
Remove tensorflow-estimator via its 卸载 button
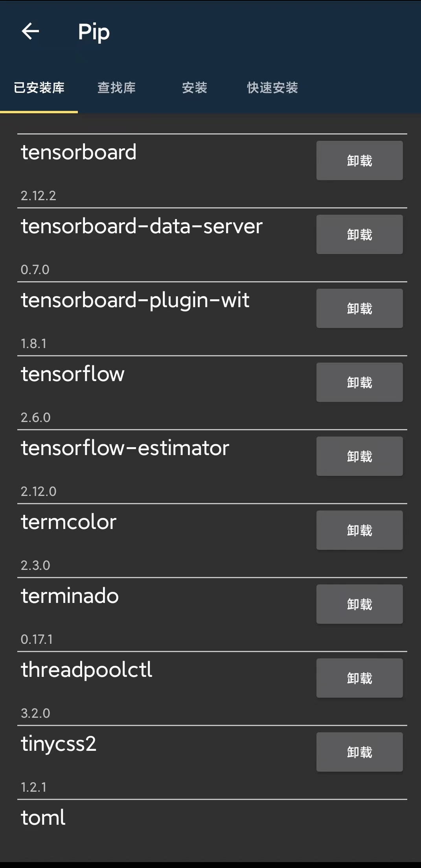pos(359,456)
